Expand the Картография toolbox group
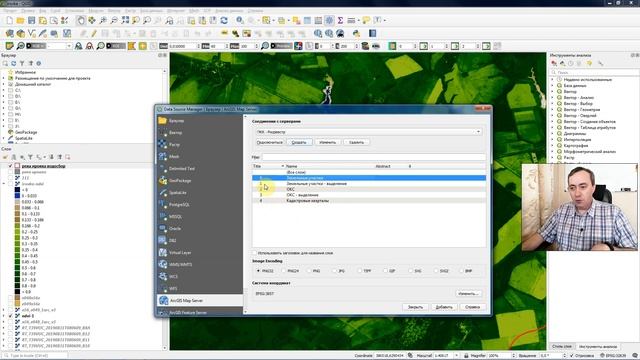This screenshot has height=360, width=640. pyautogui.click(x=553, y=145)
